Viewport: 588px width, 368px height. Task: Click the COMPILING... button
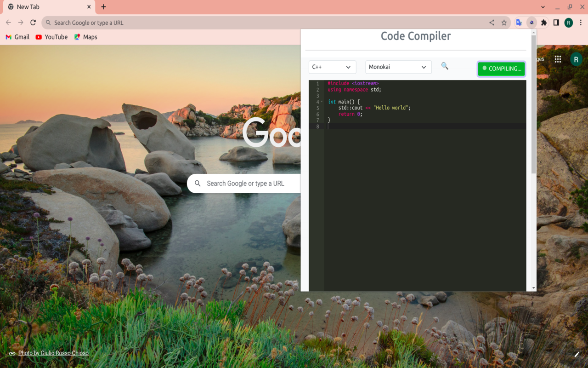[501, 69]
